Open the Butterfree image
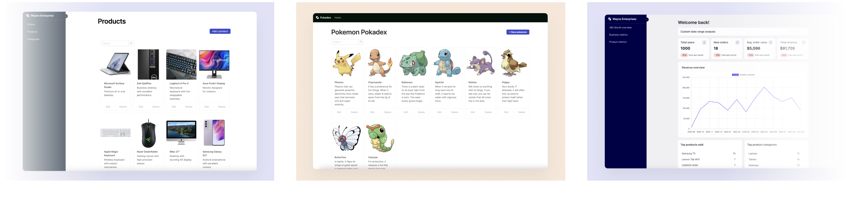Viewport: 868px width, 204px height. click(x=347, y=138)
